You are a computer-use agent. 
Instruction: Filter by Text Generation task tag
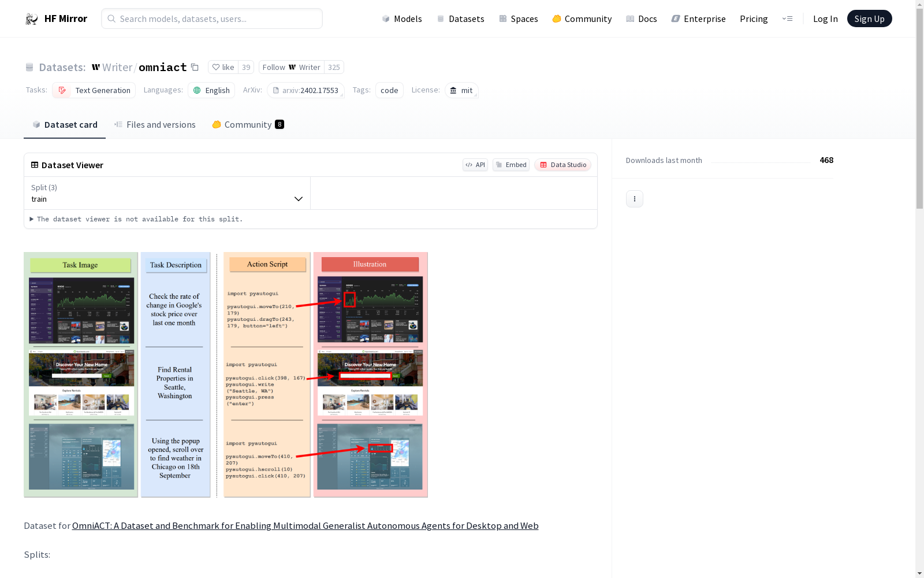point(94,90)
